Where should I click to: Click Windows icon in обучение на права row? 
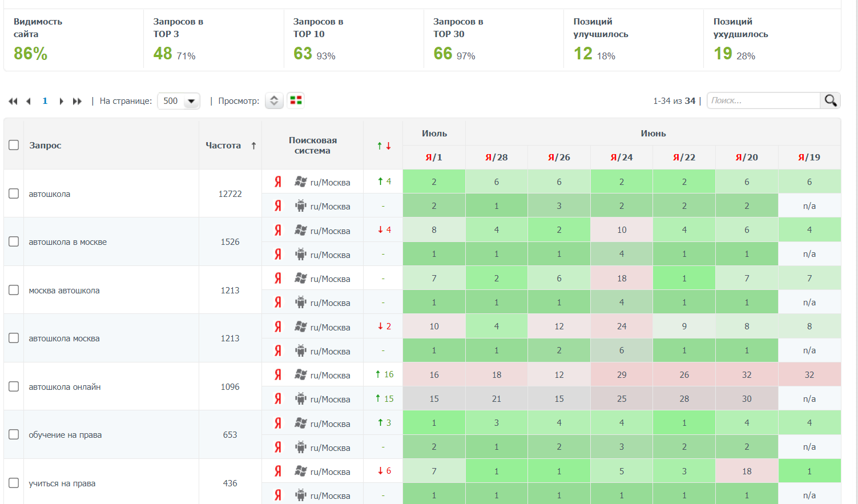tap(301, 423)
